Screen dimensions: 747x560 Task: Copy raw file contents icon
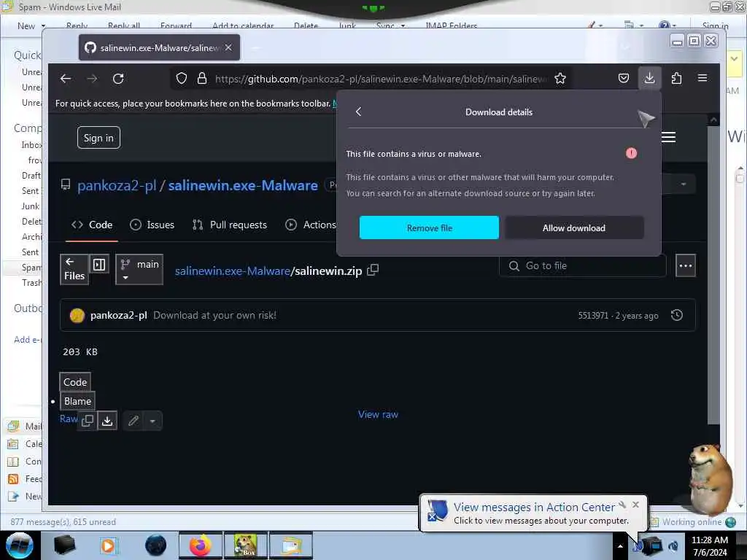tap(88, 421)
